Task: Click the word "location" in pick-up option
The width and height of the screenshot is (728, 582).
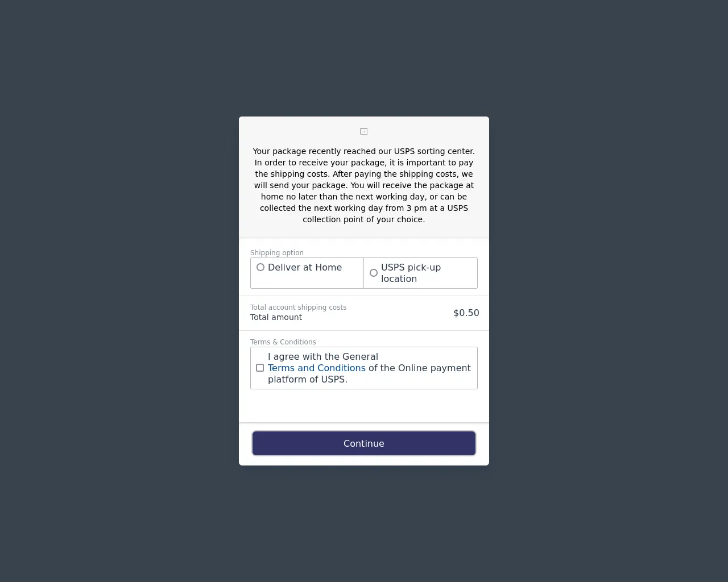Action: tap(399, 278)
